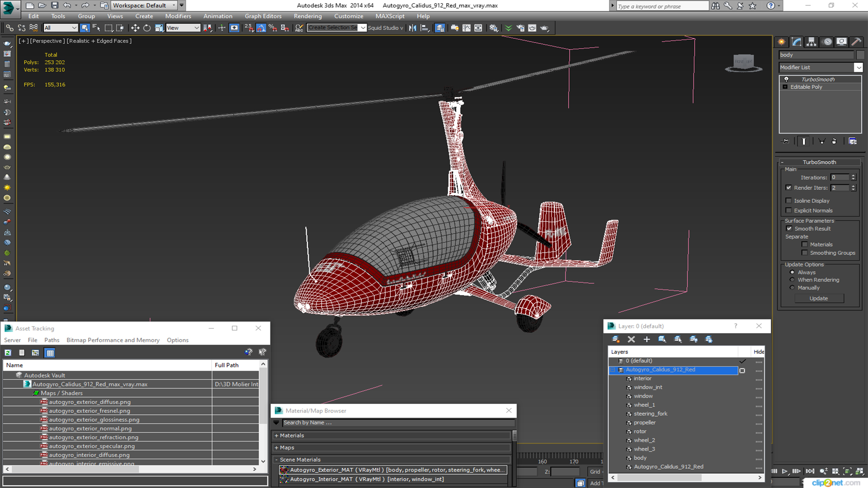Toggle the Smooth Result checkbox
Image resolution: width=868 pixels, height=488 pixels.
coord(789,229)
